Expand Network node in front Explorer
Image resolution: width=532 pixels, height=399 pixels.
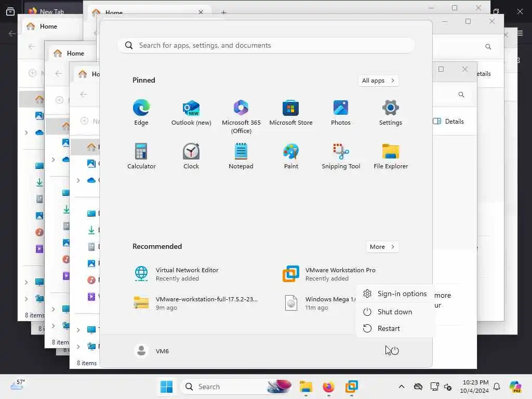(78, 347)
